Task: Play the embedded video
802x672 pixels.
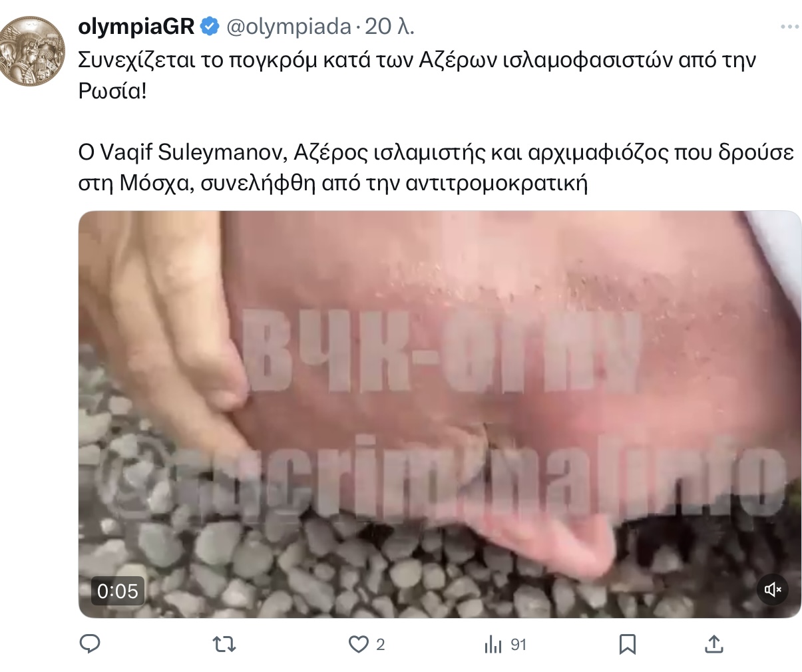Action: [440, 415]
